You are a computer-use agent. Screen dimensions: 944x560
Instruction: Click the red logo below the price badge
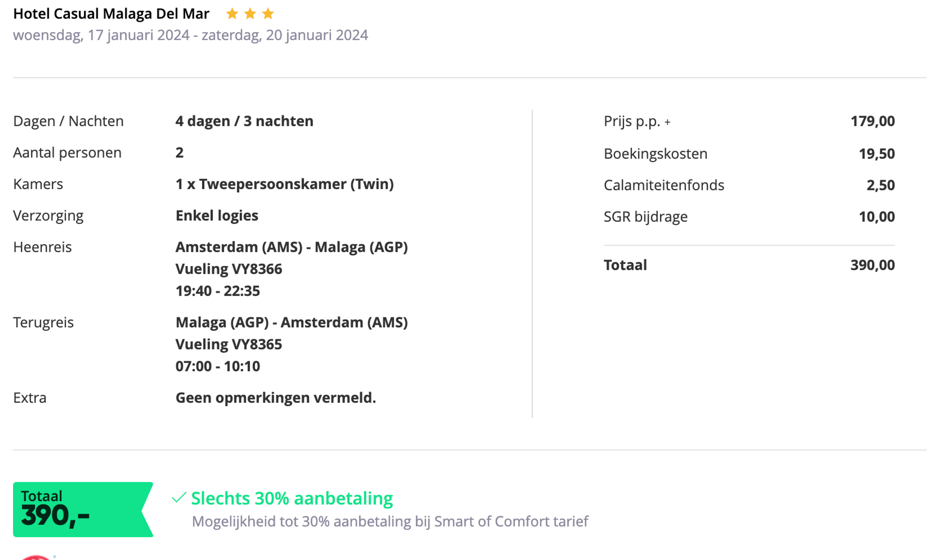point(36,557)
